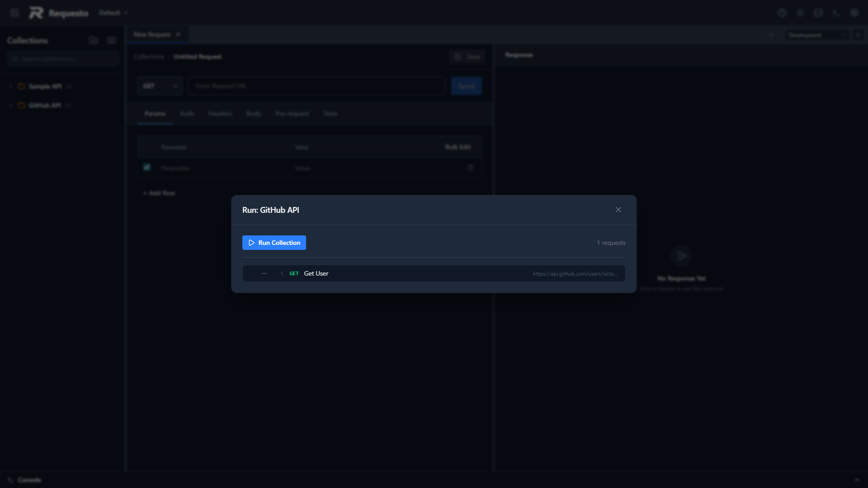Open history with the clock icon

click(782, 13)
